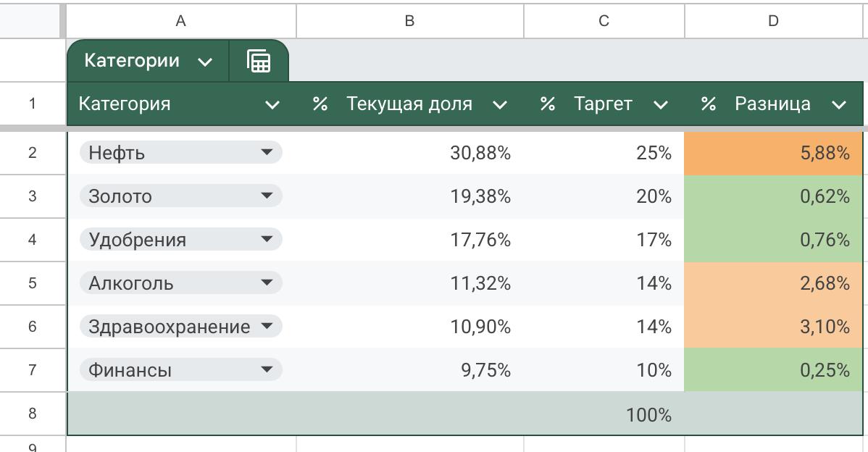Select row 5 header

tap(32, 282)
